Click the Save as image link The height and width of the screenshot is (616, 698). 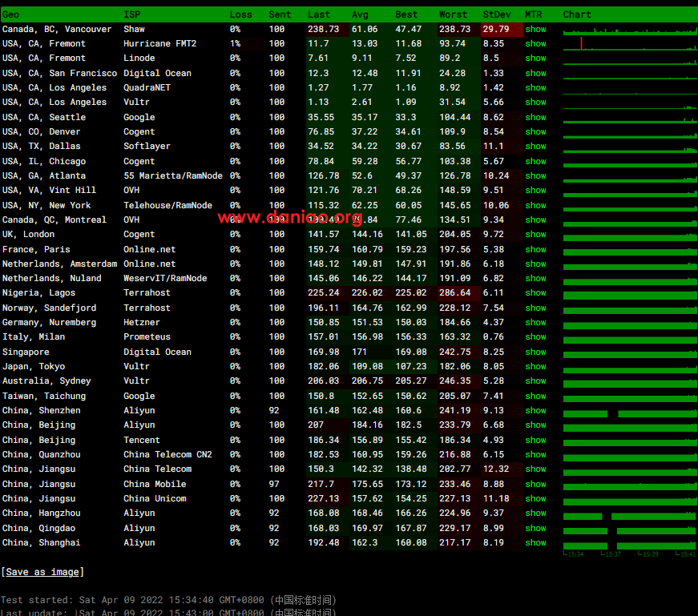42,572
